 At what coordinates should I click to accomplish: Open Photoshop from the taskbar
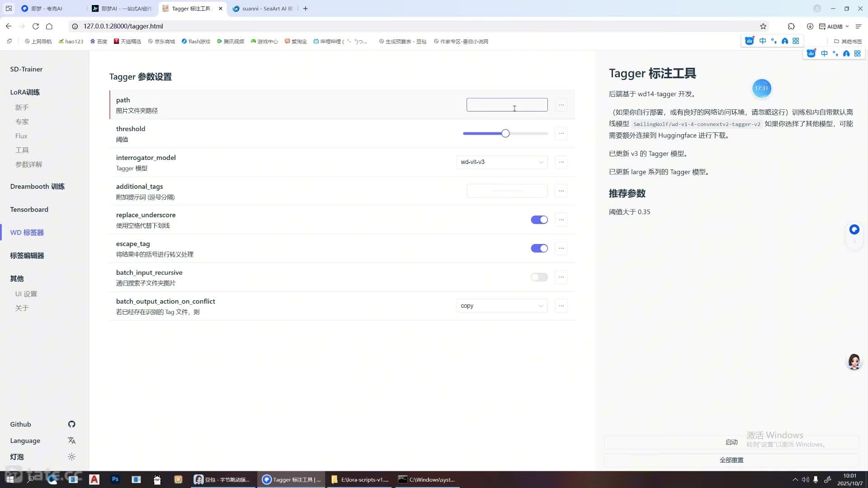[x=115, y=479]
